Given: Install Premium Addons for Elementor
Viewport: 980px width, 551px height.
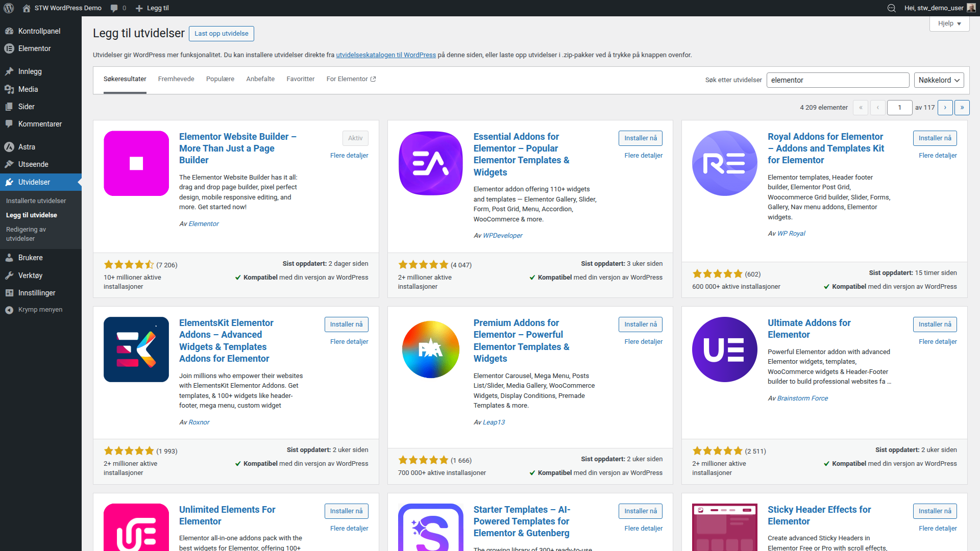Looking at the screenshot, I should 641,324.
